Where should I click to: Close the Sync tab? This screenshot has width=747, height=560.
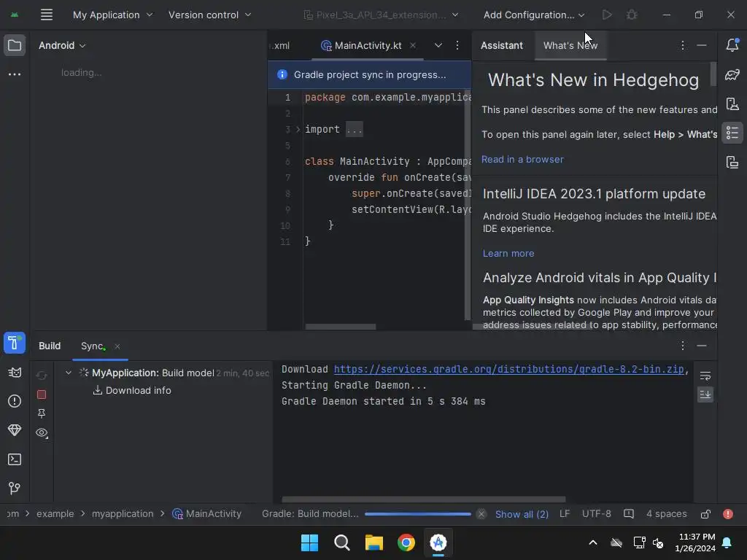117,346
